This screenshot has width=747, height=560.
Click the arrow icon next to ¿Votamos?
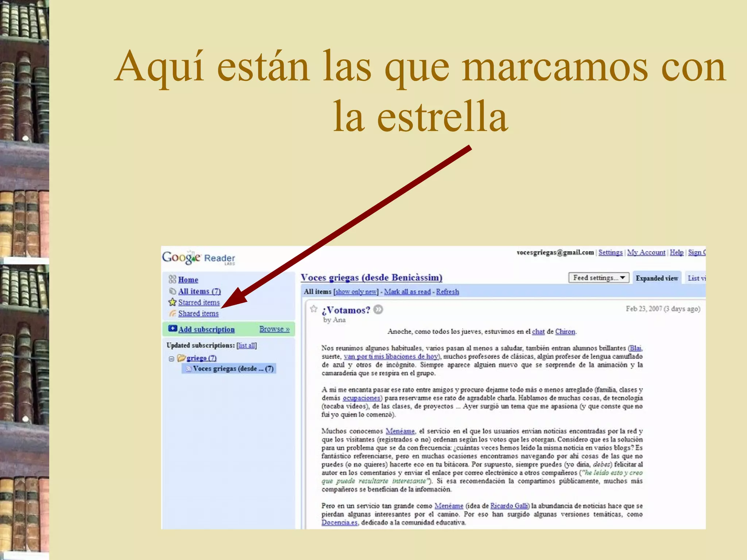coord(379,310)
